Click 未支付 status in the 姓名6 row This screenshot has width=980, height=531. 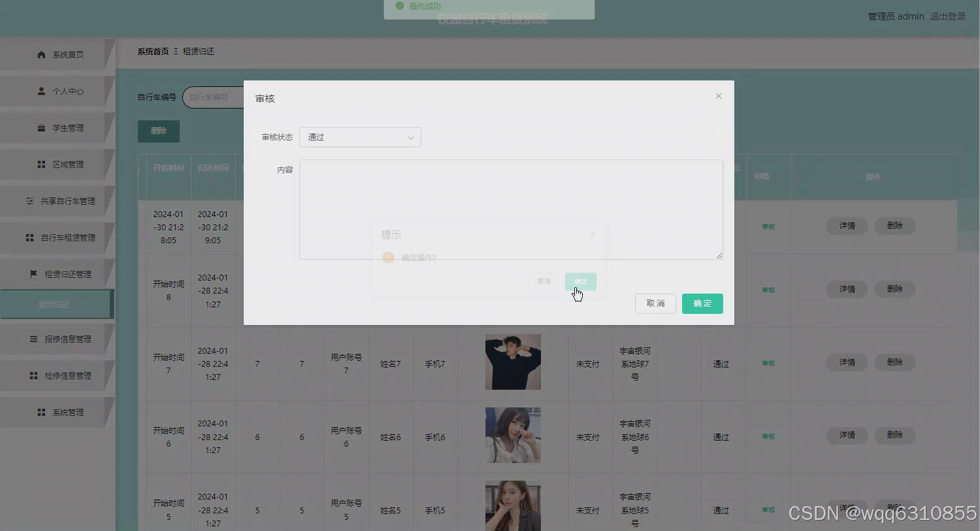click(x=587, y=437)
